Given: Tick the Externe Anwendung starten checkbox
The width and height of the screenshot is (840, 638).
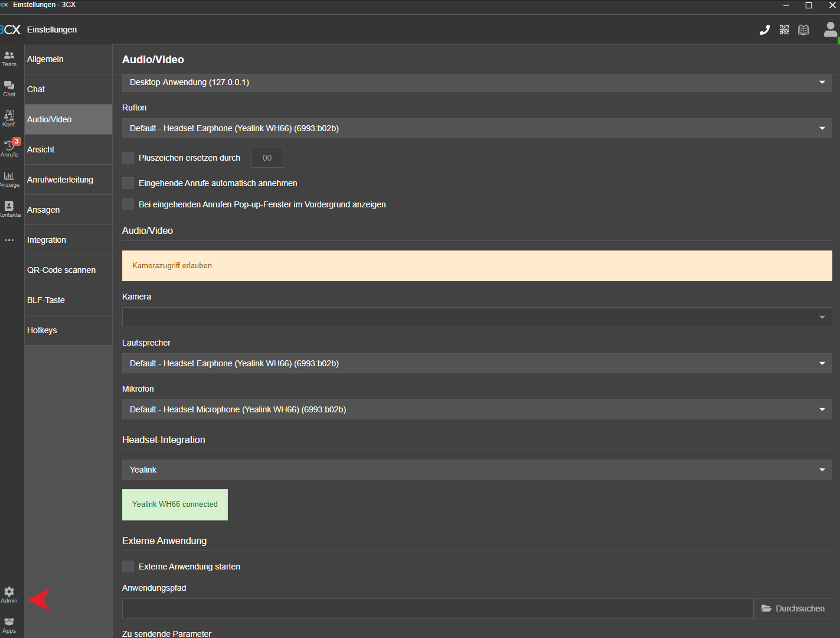Looking at the screenshot, I should [128, 567].
